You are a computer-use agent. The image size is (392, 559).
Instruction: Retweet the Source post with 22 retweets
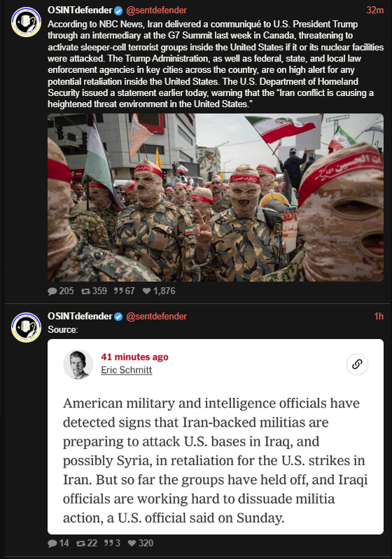coord(87,544)
